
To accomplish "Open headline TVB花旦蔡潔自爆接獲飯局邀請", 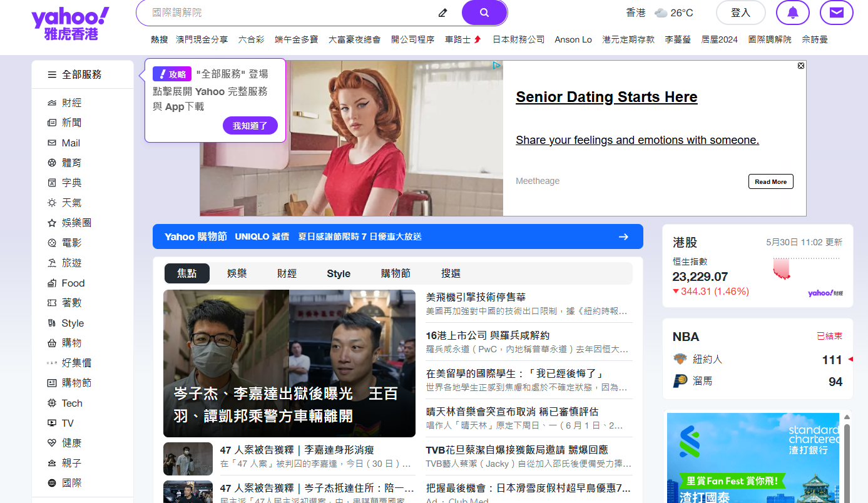I will (517, 450).
